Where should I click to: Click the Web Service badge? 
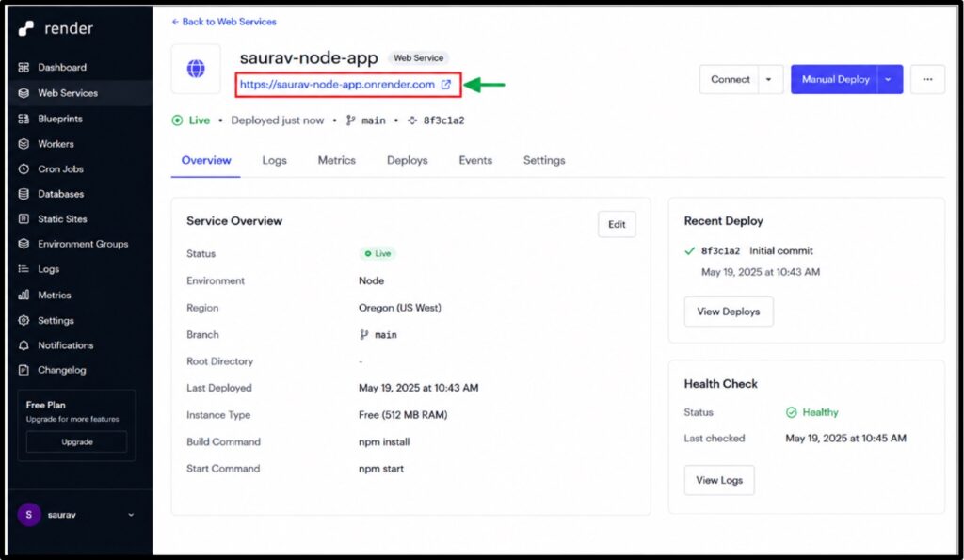[x=418, y=57]
